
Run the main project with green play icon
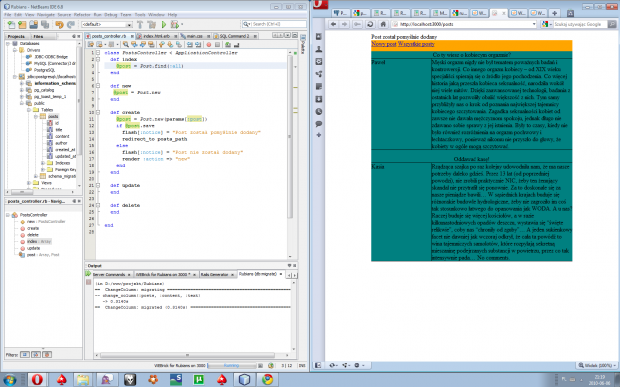coord(164,25)
